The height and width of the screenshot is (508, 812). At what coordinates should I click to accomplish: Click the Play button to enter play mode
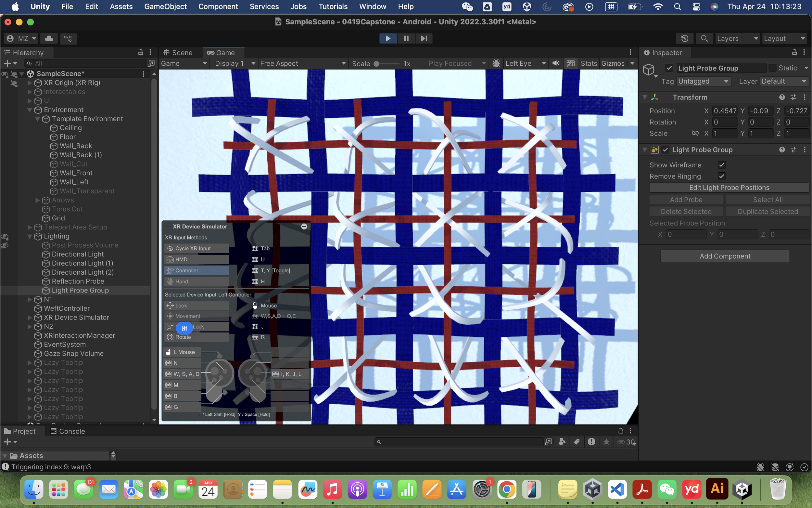point(388,38)
